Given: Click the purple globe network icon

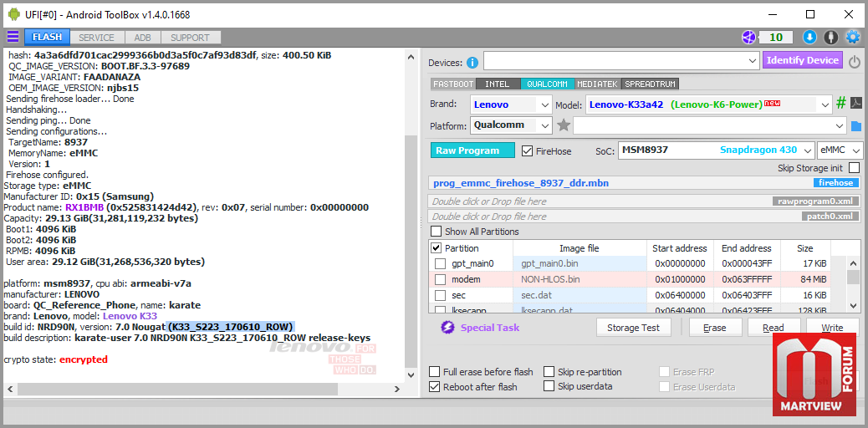Looking at the screenshot, I should click(x=748, y=38).
